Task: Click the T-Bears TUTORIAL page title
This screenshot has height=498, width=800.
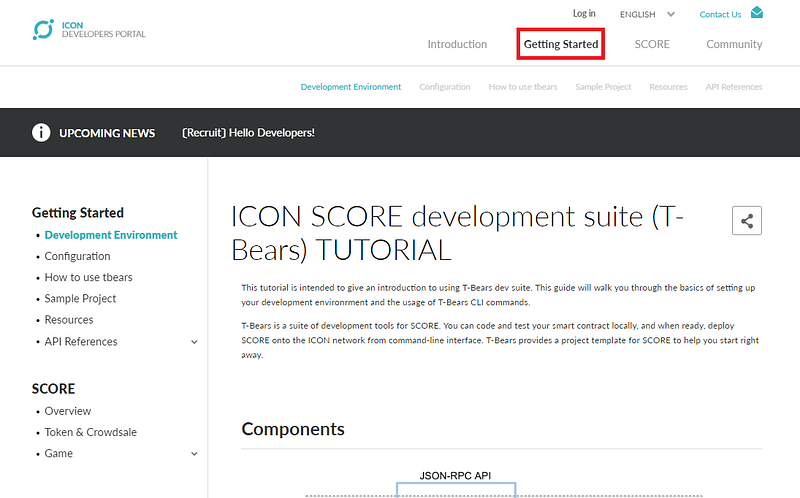Action: 457,233
